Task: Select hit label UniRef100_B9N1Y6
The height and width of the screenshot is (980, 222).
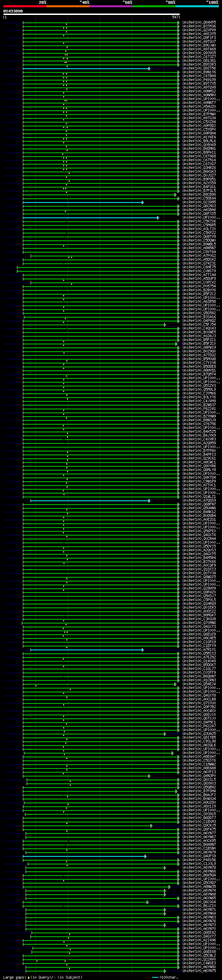Action: [x=199, y=72]
